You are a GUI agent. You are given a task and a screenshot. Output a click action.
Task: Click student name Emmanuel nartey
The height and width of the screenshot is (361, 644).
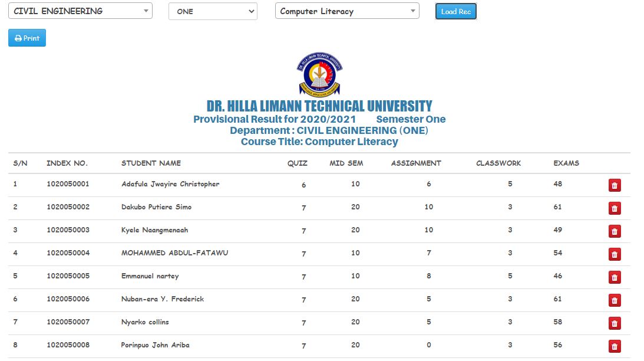[x=150, y=276]
